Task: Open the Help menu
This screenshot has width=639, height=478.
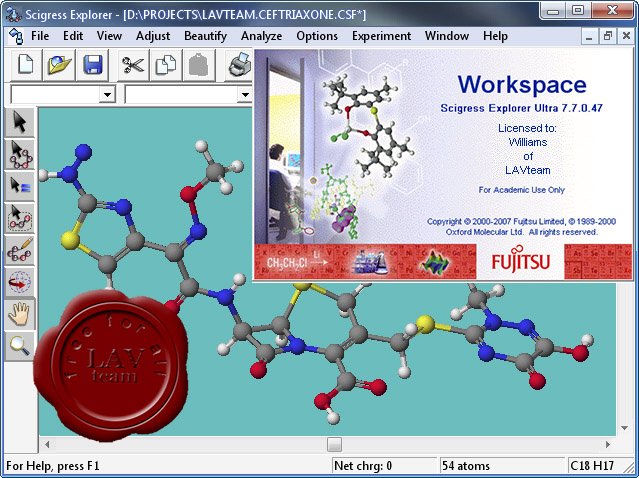Action: [495, 36]
